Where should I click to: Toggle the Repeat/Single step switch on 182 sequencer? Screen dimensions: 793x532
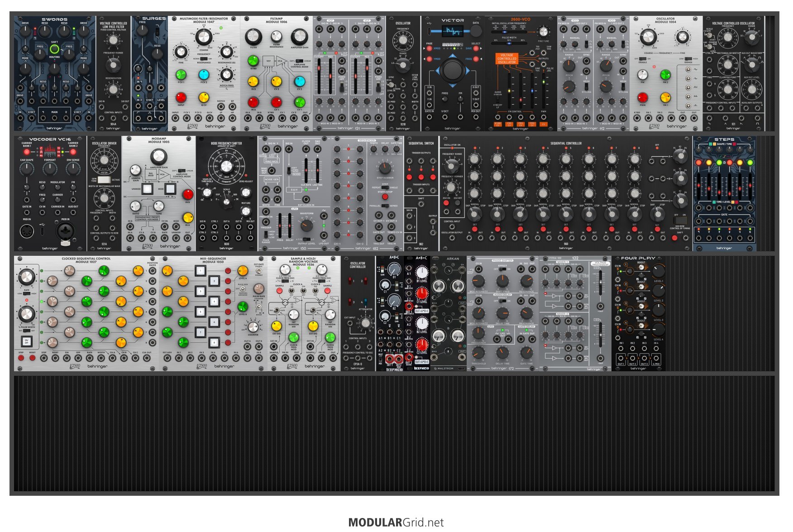385,187
